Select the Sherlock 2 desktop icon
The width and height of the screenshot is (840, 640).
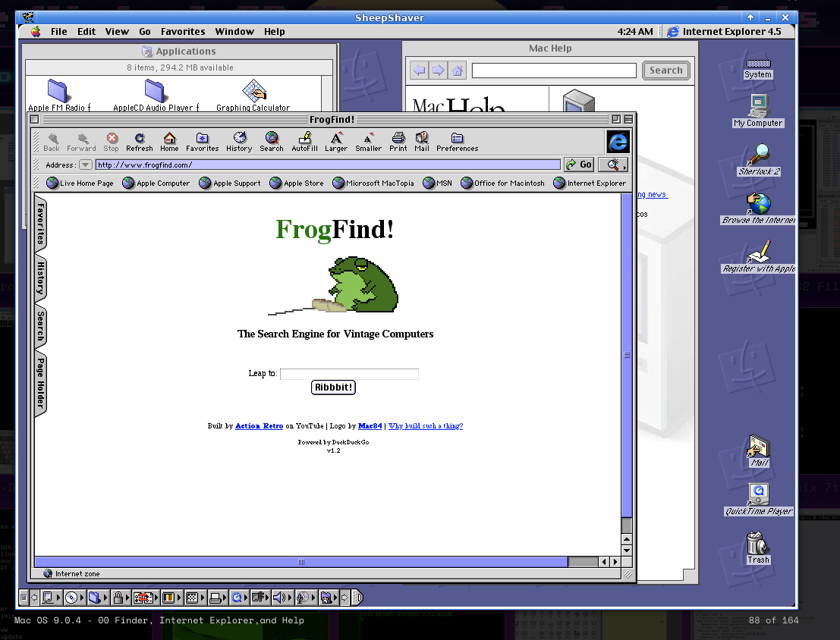click(x=759, y=159)
